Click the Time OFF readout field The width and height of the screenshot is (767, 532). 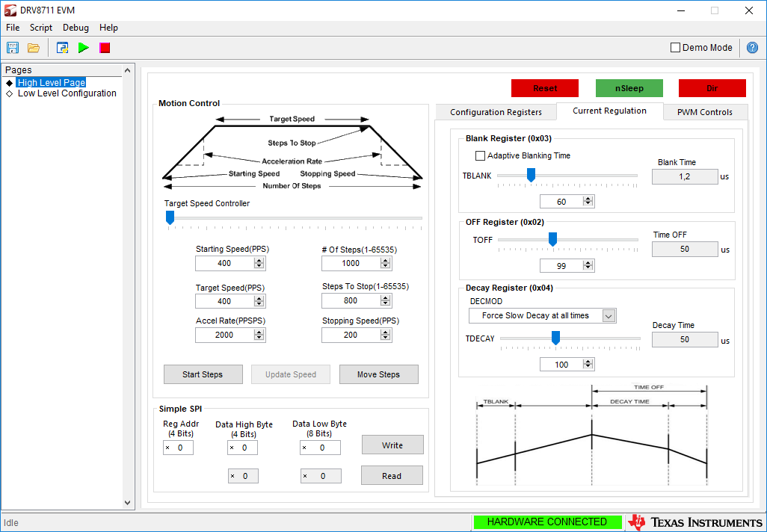685,249
